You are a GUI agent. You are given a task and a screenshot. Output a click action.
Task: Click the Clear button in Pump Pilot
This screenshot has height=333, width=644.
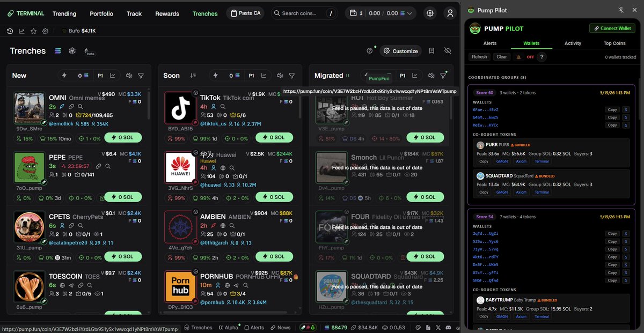tap(502, 57)
